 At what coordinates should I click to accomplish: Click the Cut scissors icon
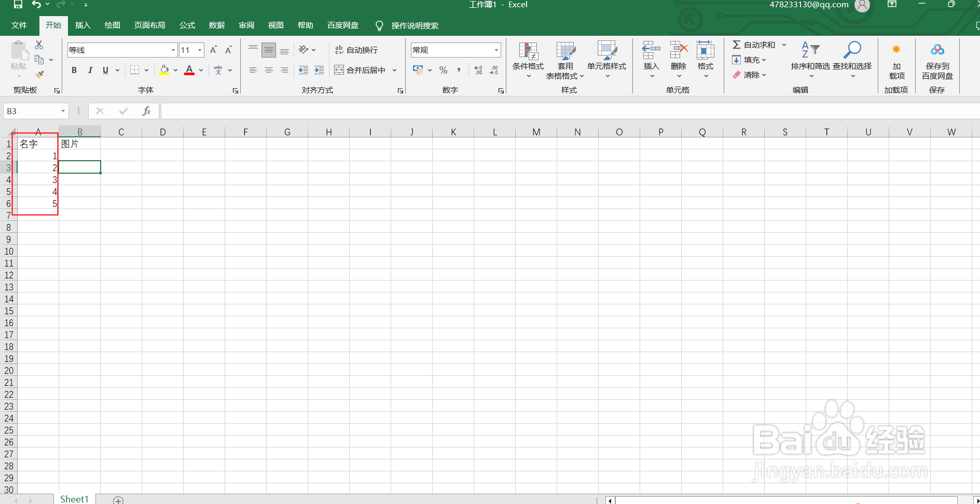(x=39, y=45)
